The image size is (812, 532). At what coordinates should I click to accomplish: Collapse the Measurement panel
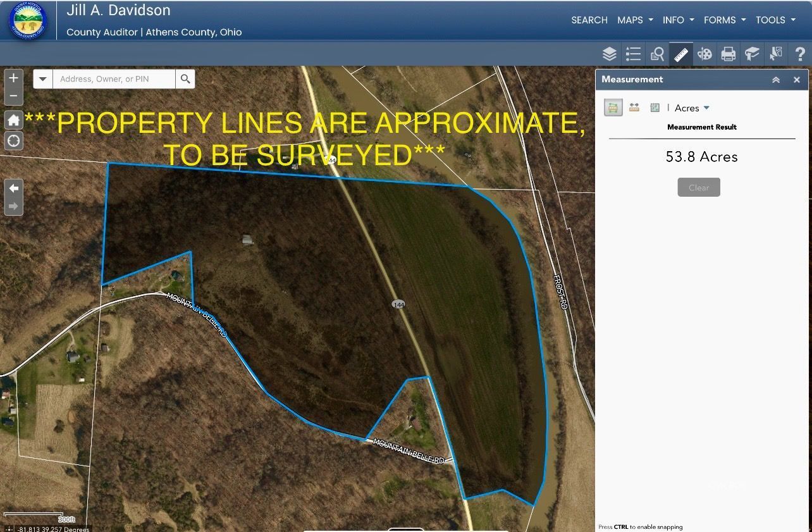776,80
